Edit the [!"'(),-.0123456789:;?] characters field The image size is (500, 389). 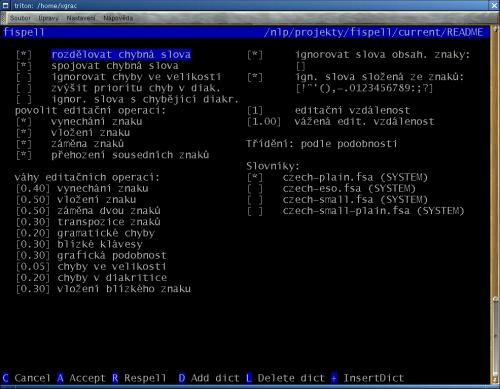(x=364, y=88)
